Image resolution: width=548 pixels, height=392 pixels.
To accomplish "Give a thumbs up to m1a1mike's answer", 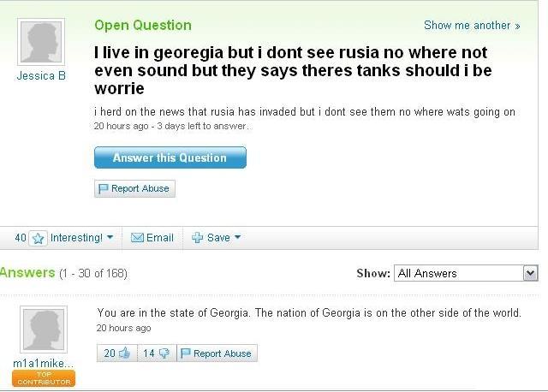I will point(124,353).
